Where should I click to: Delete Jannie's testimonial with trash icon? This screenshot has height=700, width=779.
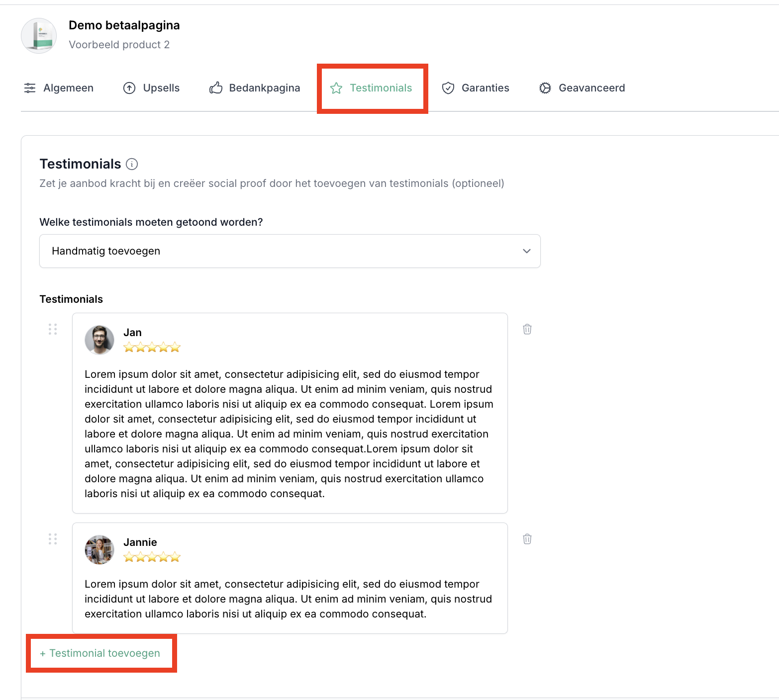527,539
